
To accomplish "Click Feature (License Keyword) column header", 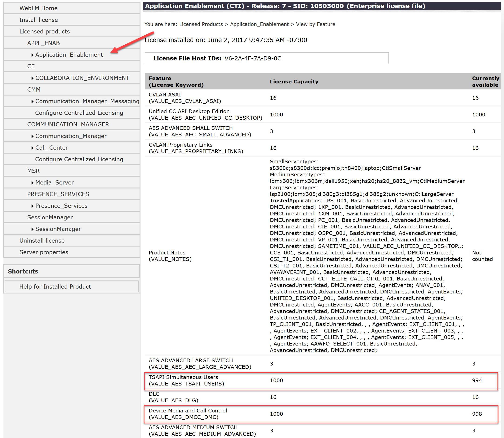I will 176,81.
